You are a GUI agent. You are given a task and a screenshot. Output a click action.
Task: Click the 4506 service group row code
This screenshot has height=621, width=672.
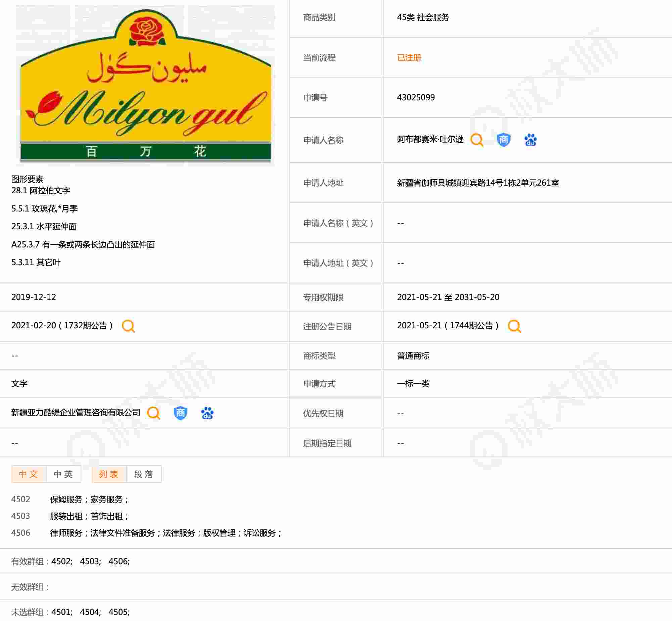click(x=20, y=533)
